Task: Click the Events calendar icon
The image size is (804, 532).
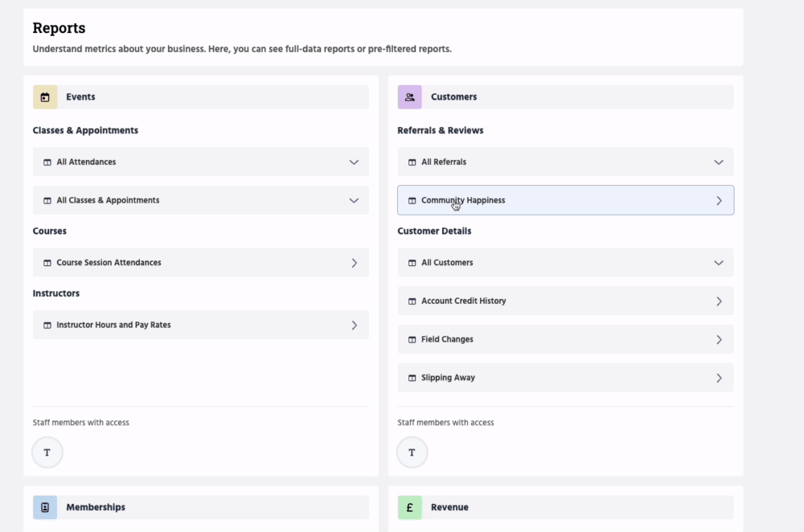Action: point(45,97)
